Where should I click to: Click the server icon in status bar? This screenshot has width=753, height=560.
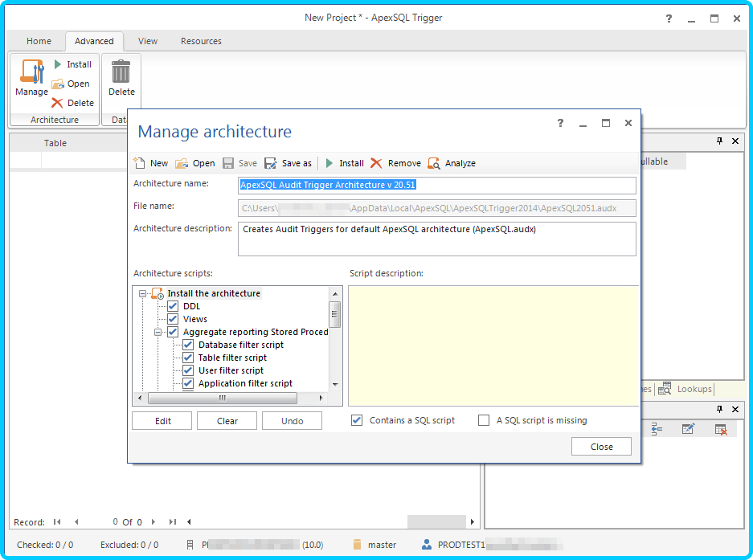[x=190, y=545]
